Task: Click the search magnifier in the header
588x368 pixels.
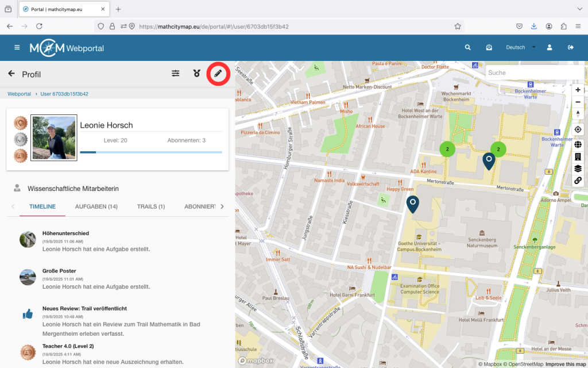Action: click(467, 48)
